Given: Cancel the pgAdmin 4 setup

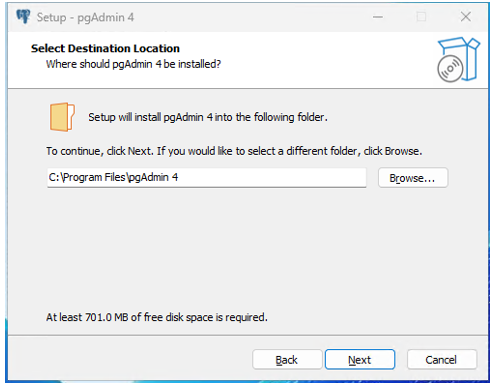Looking at the screenshot, I should point(441,360).
